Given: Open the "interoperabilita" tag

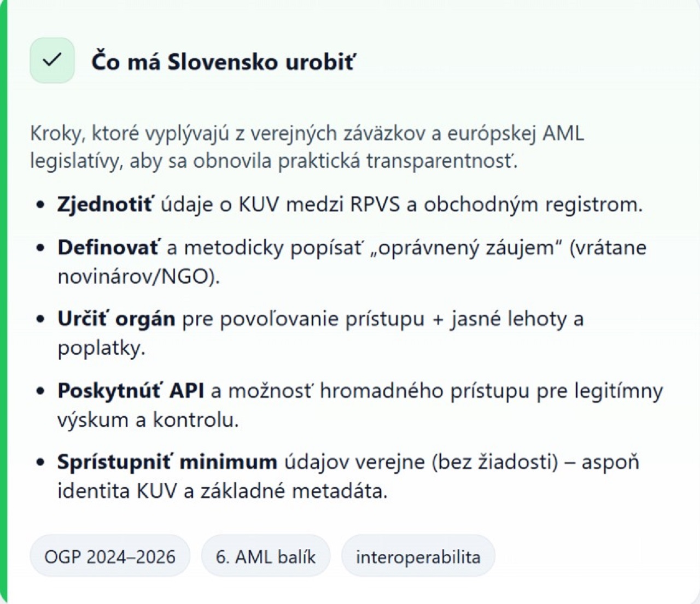Looking at the screenshot, I should pyautogui.click(x=418, y=556).
